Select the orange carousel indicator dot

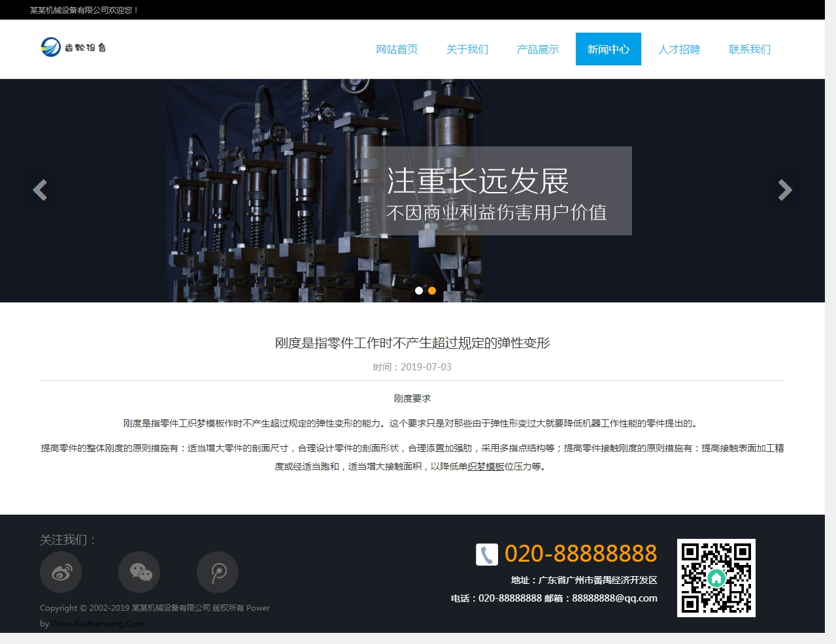coord(432,291)
